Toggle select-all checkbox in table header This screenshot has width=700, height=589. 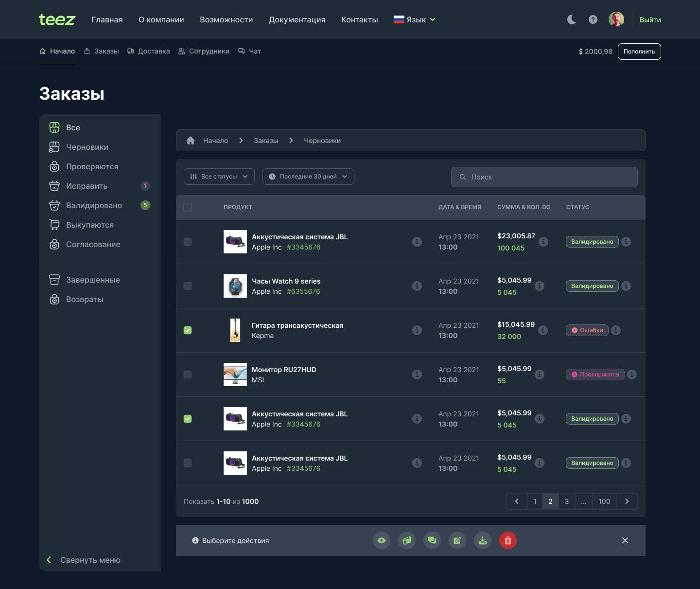(x=188, y=207)
